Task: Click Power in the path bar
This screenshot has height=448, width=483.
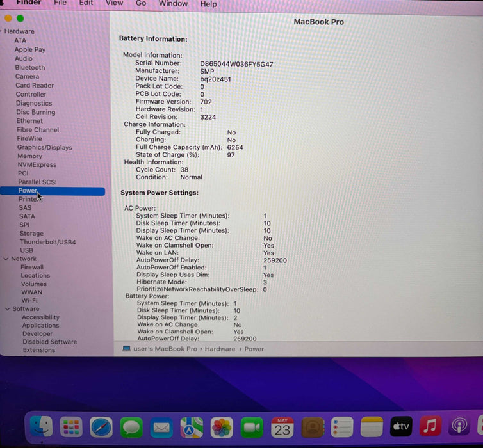Action: click(x=254, y=349)
